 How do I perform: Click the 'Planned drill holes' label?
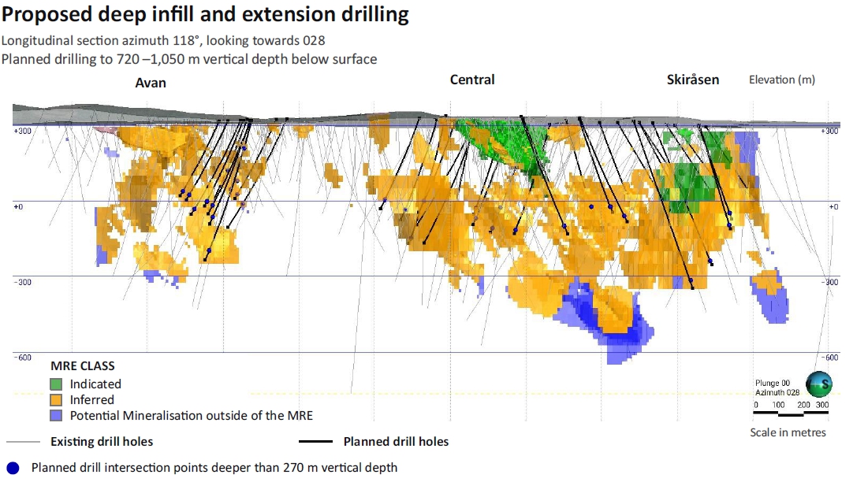click(396, 442)
